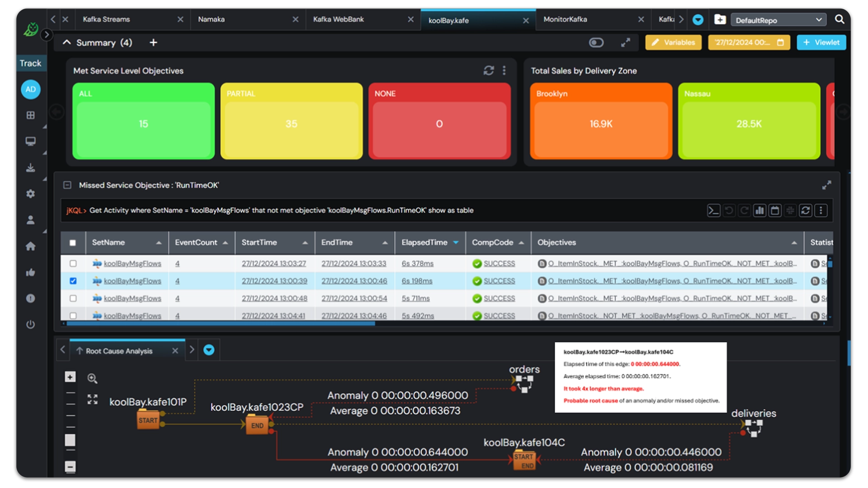Click the add repository folder icon

point(720,19)
